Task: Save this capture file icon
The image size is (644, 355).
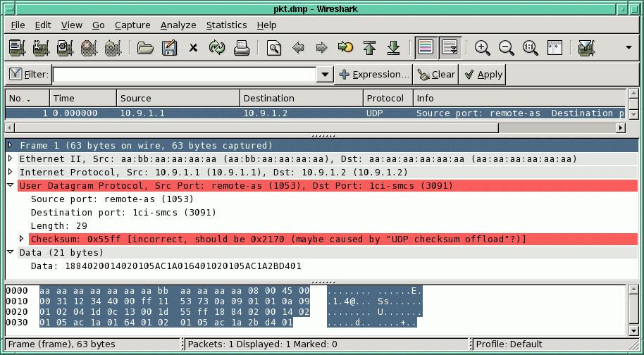Action: (x=169, y=48)
